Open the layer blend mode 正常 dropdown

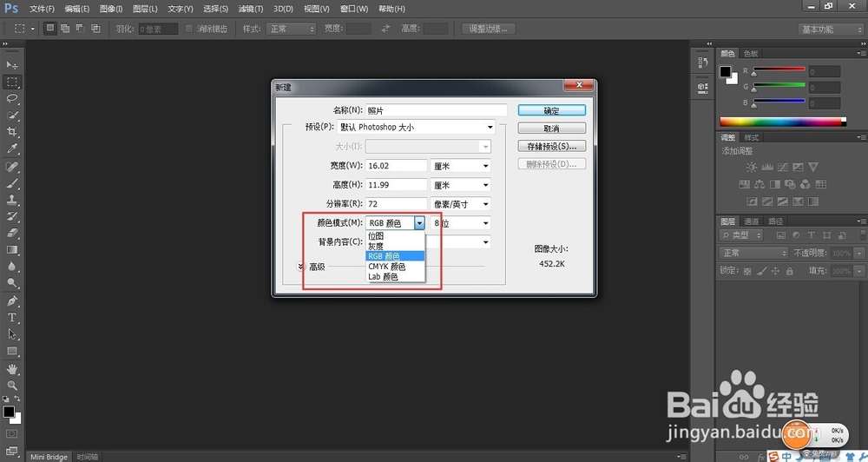click(754, 253)
